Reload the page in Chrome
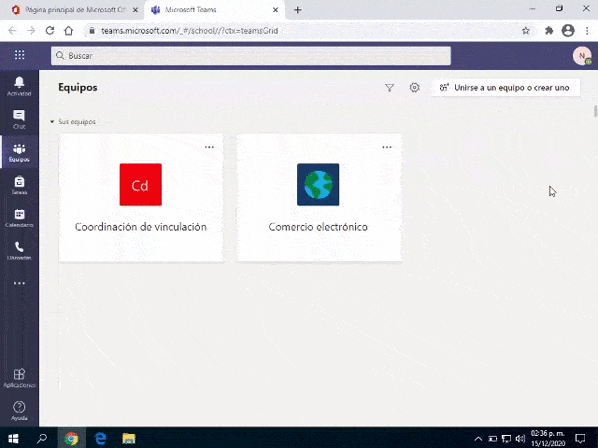The width and height of the screenshot is (598, 448). coord(50,31)
